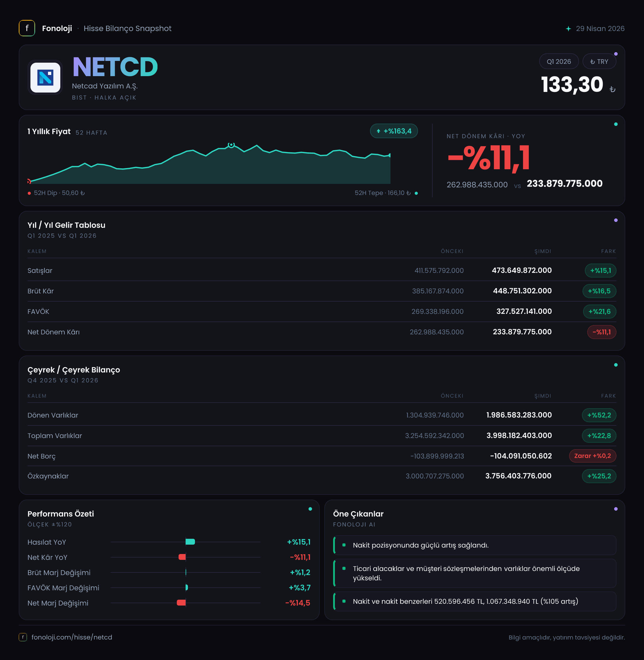644x660 pixels.
Task: Click the 133,30 share price value
Action: click(x=572, y=84)
